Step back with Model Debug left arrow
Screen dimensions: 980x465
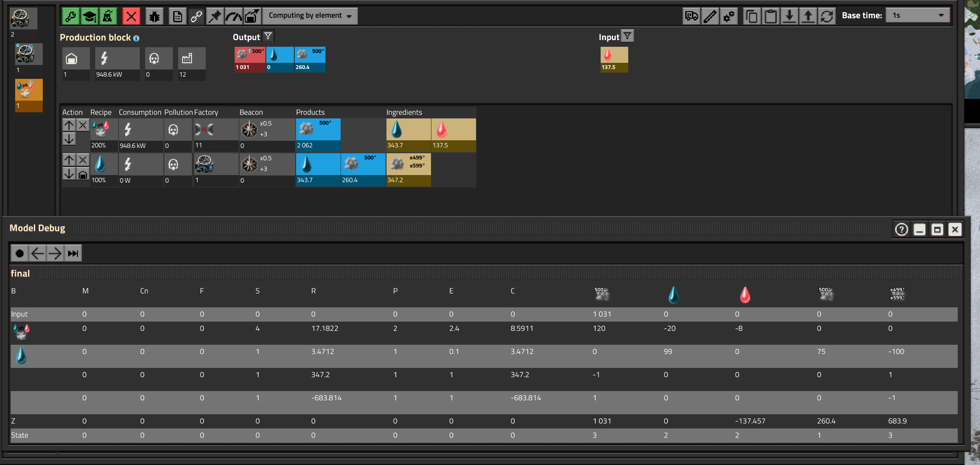tap(37, 253)
